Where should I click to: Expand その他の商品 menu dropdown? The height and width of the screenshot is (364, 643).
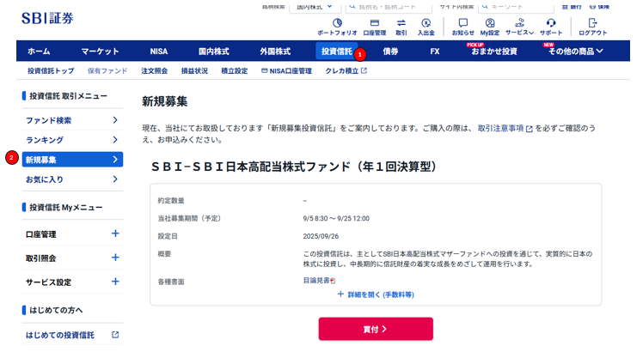(575, 52)
